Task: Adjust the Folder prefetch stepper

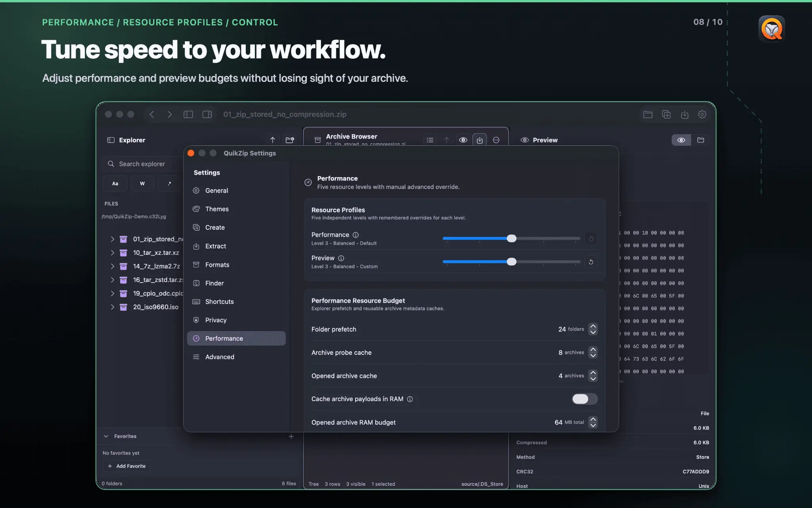Action: point(593,329)
